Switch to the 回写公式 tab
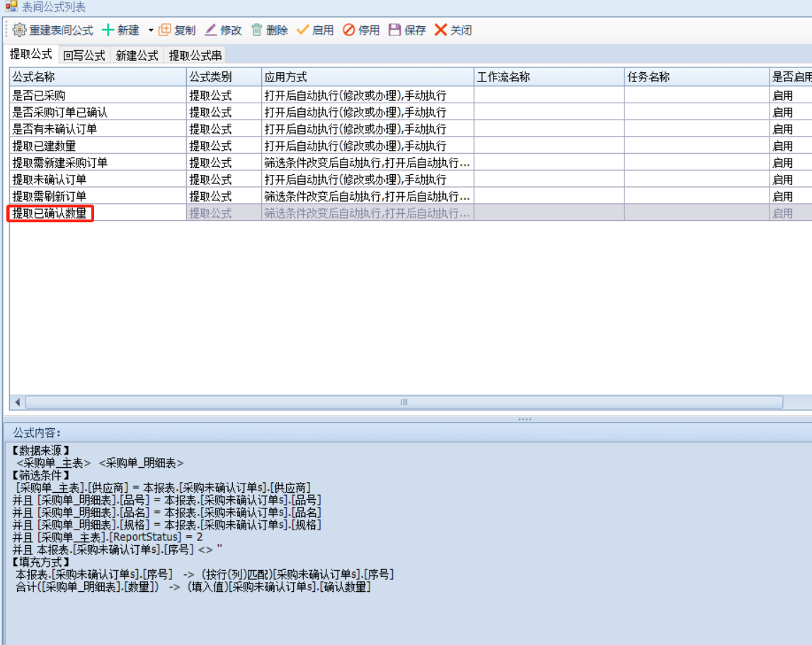This screenshot has width=812, height=645. [x=84, y=55]
